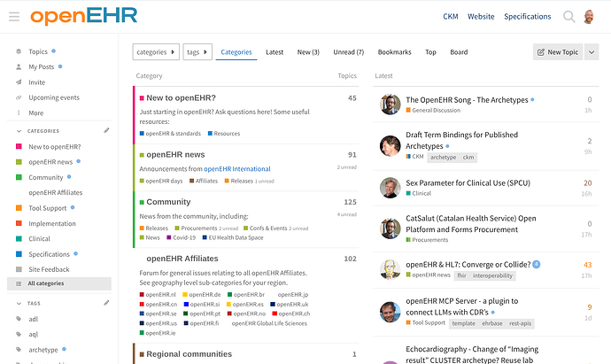Open the hamburger sidebar menu
The height and width of the screenshot is (364, 611).
click(14, 16)
